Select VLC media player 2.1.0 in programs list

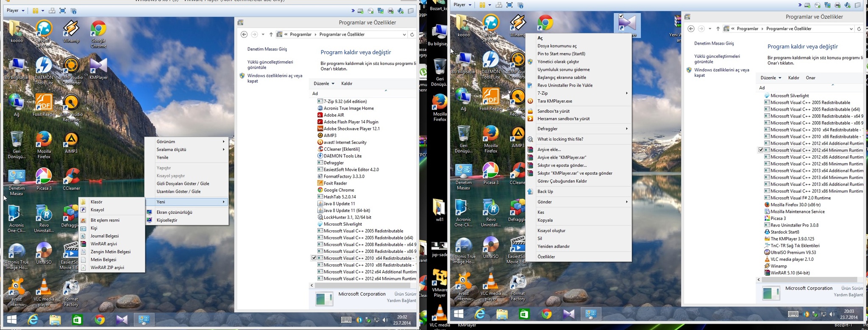(792, 259)
